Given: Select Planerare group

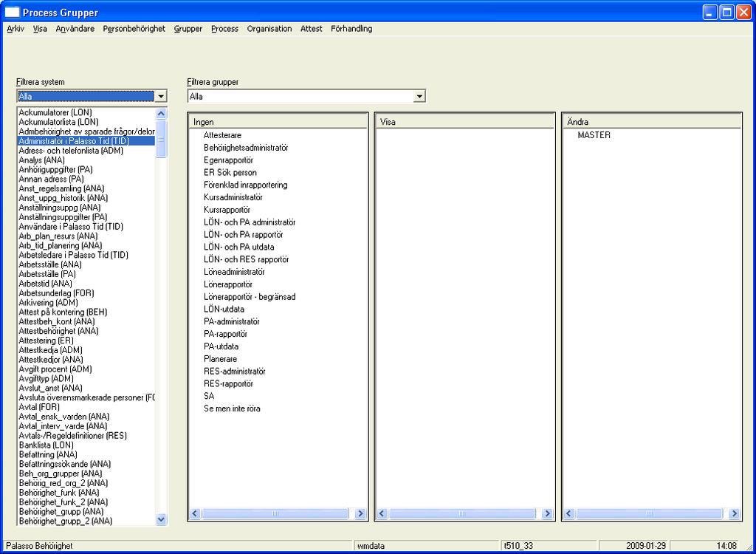Looking at the screenshot, I should pos(220,359).
